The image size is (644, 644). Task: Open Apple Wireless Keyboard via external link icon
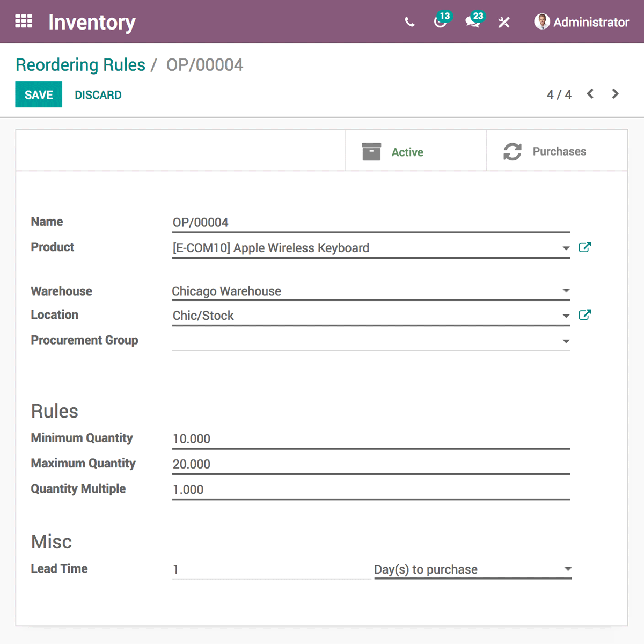(x=585, y=247)
